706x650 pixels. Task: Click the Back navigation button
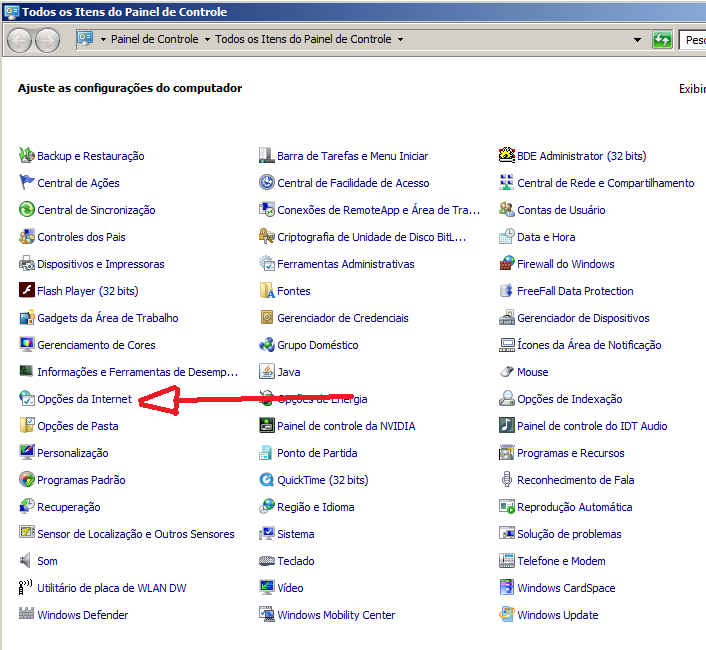pyautogui.click(x=19, y=41)
